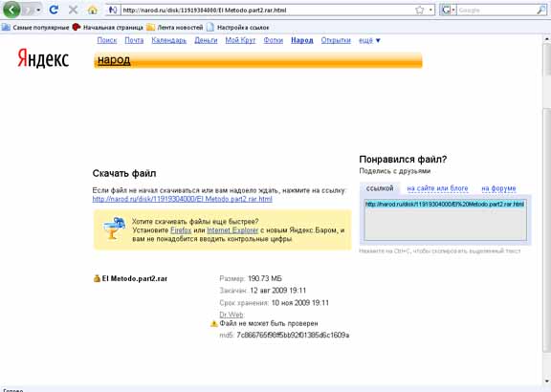Screen dimensions: 551x392
Task: Click the Готово status bar text
Action: click(x=12, y=389)
